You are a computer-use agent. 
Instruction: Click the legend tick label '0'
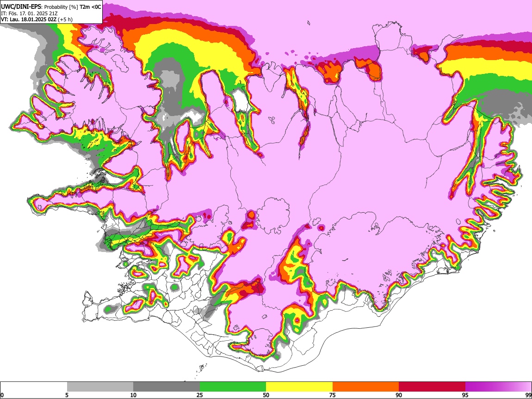pos(2,395)
